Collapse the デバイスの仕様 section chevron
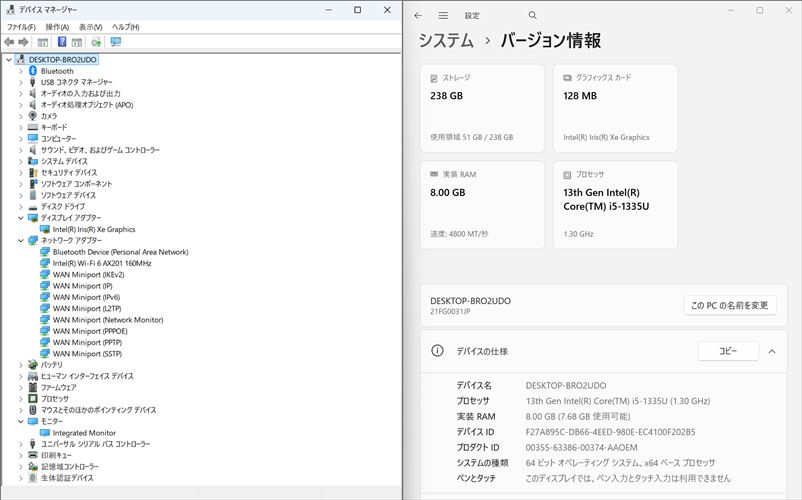The image size is (802, 500). pyautogui.click(x=772, y=351)
